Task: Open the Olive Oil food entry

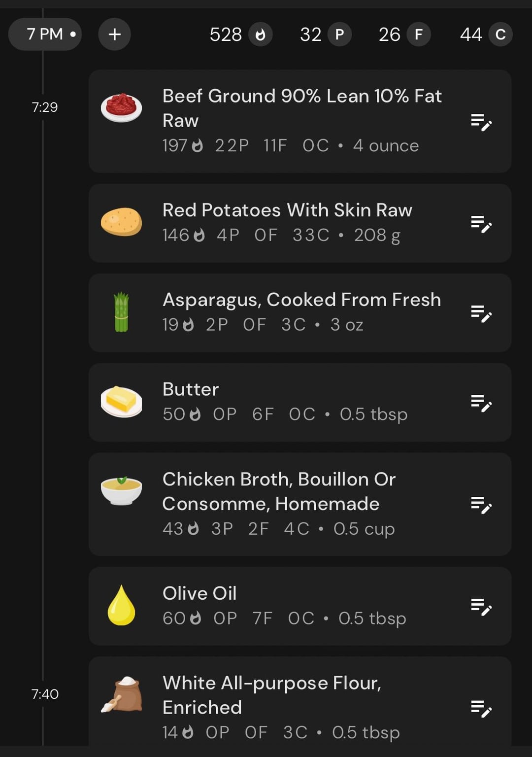Action: click(300, 606)
